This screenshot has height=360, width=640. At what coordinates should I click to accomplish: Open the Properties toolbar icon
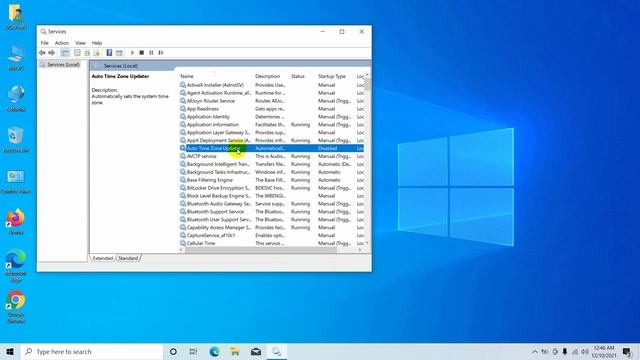(x=77, y=53)
